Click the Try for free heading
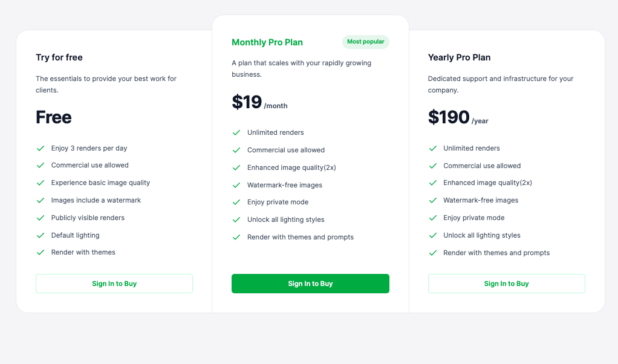The height and width of the screenshot is (364, 618). [x=59, y=57]
